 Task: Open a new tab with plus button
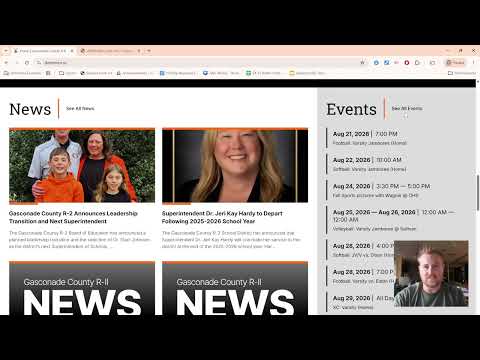click(149, 51)
